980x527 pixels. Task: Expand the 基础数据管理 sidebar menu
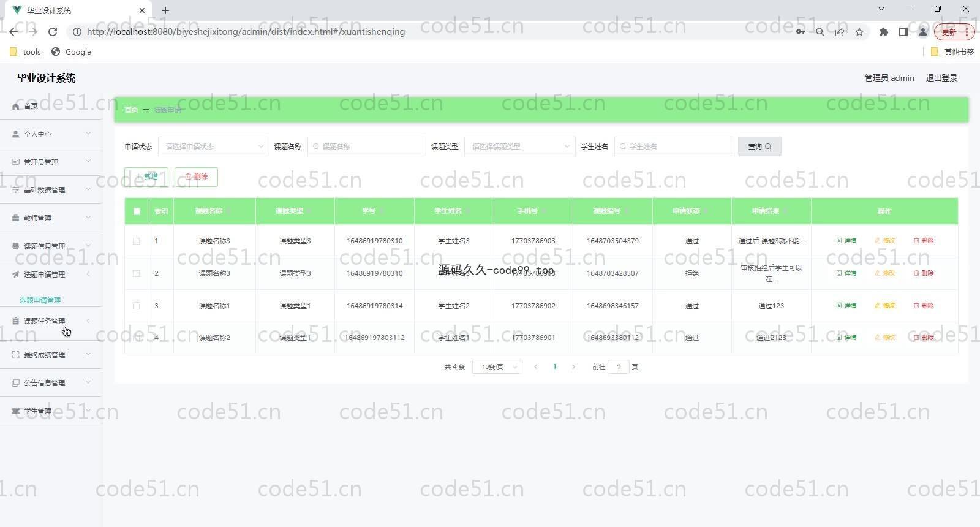50,190
